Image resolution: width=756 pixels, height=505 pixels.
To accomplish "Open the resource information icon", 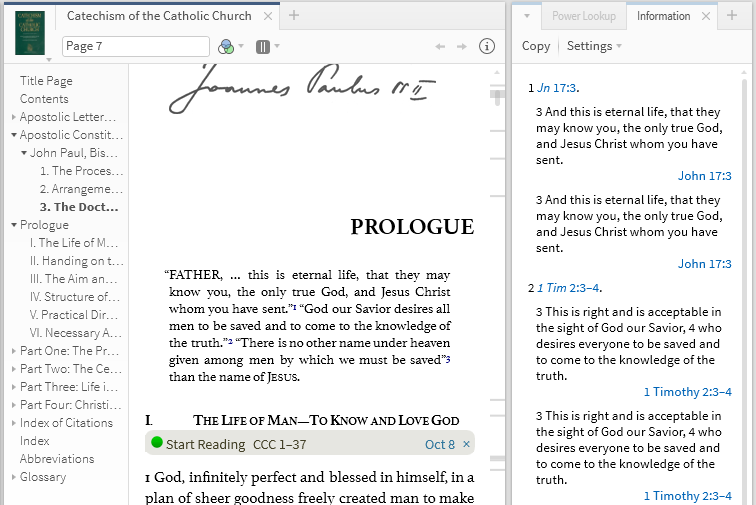I will click(487, 46).
